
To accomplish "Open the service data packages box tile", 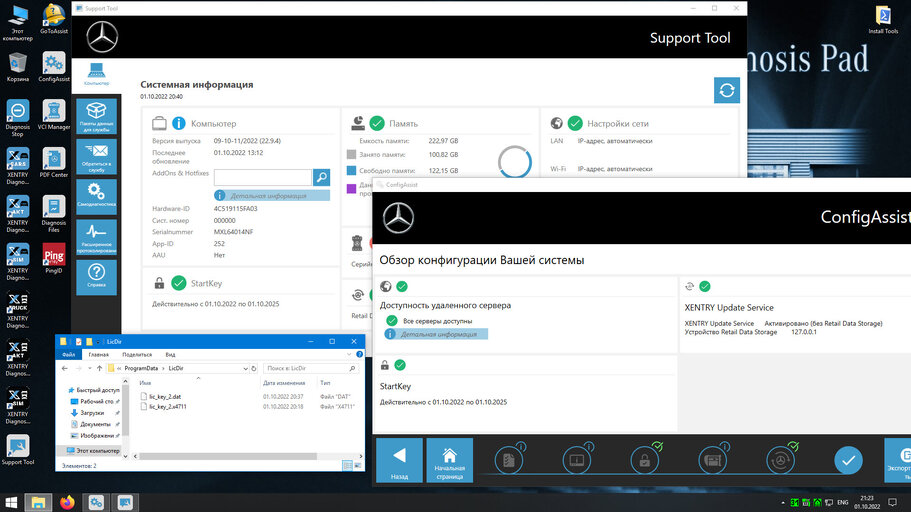I will (x=96, y=117).
